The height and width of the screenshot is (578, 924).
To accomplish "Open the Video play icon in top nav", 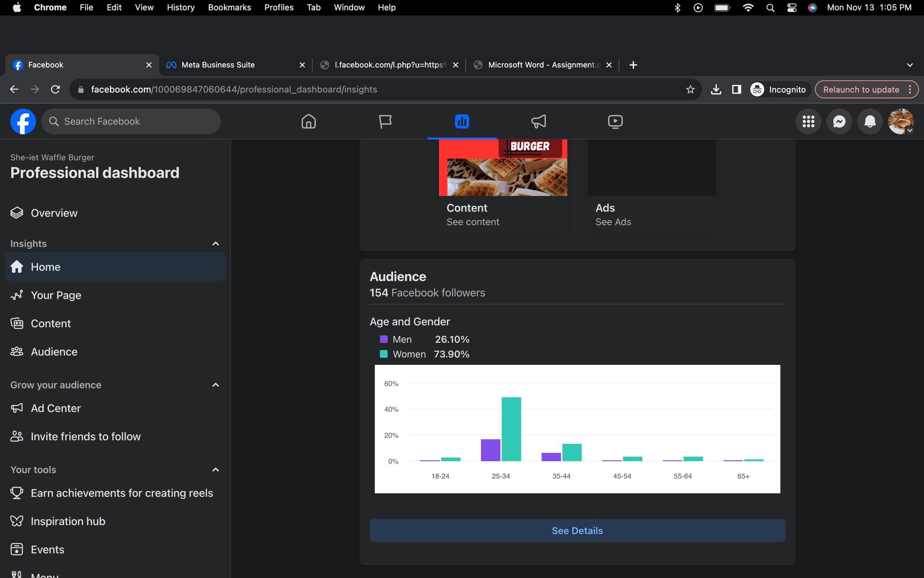I will pos(615,121).
